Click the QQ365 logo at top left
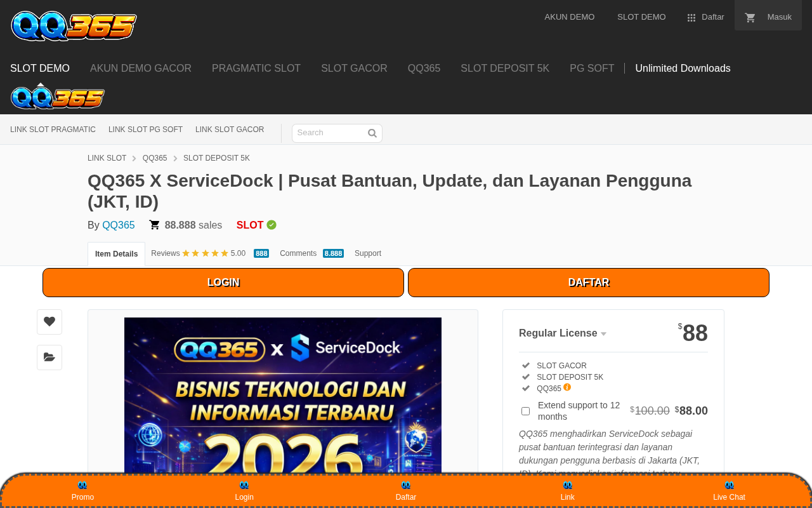 point(74,26)
